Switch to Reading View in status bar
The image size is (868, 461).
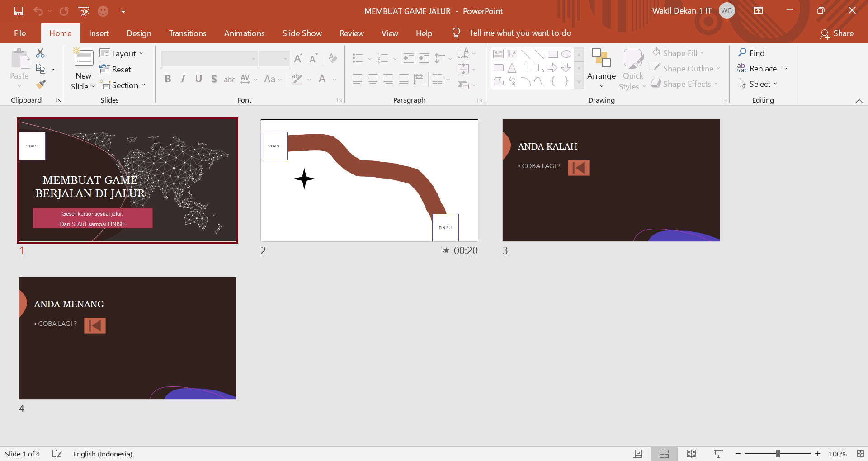(691, 454)
